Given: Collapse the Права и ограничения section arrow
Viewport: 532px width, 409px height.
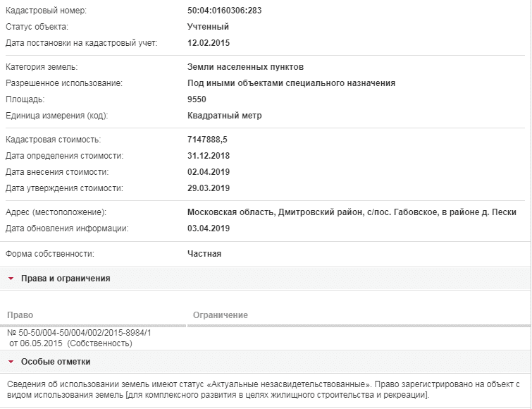Looking at the screenshot, I should pos(11,279).
